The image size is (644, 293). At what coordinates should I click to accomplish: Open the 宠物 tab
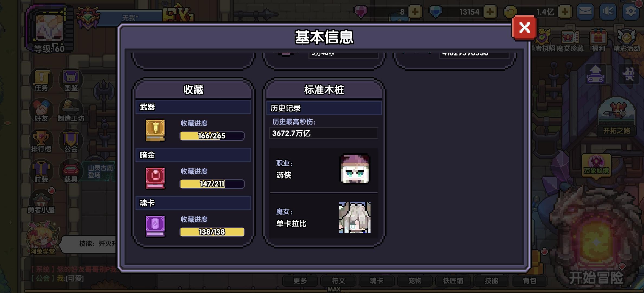[415, 281]
